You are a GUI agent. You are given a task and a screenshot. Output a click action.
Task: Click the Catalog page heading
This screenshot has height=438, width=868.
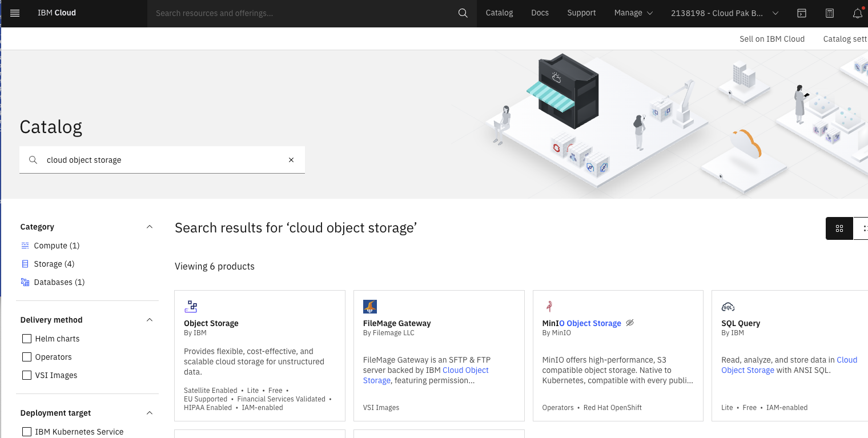tap(51, 127)
